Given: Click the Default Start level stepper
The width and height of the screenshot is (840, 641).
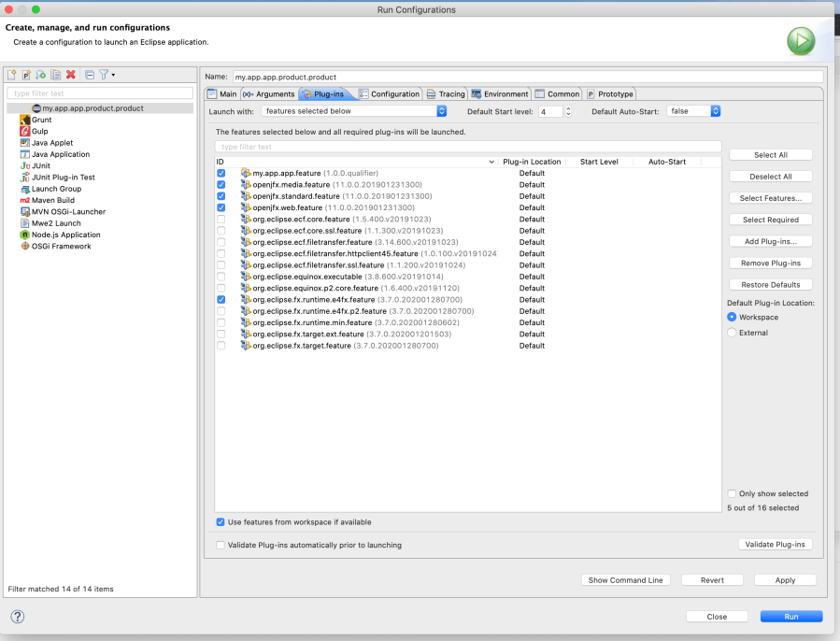Looking at the screenshot, I should [568, 111].
